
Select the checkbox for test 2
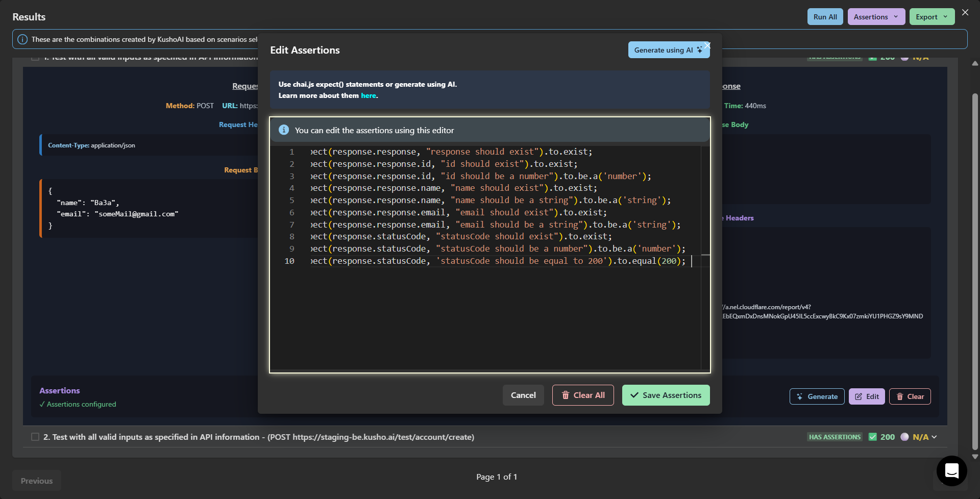[35, 437]
